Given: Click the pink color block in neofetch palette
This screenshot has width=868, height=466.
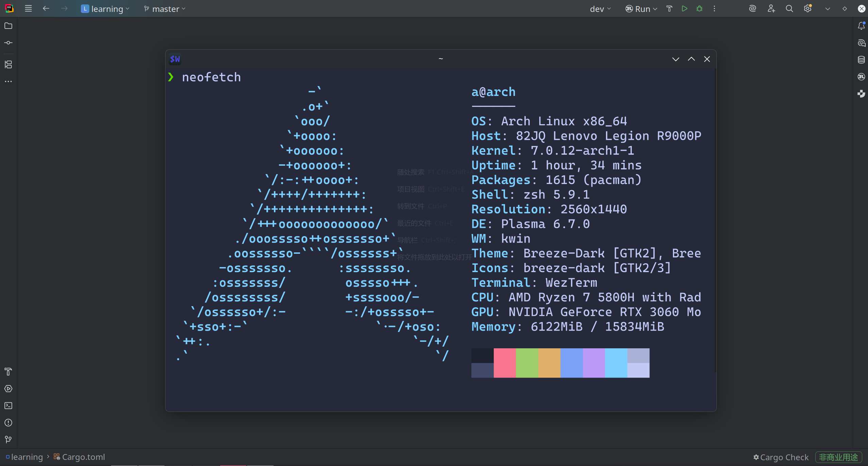Looking at the screenshot, I should point(505,363).
